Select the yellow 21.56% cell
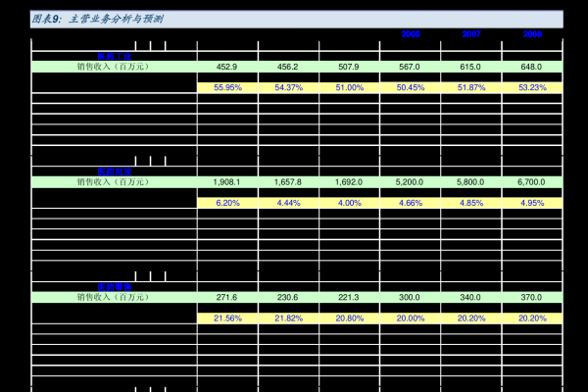This screenshot has width=588, height=392. point(226,318)
